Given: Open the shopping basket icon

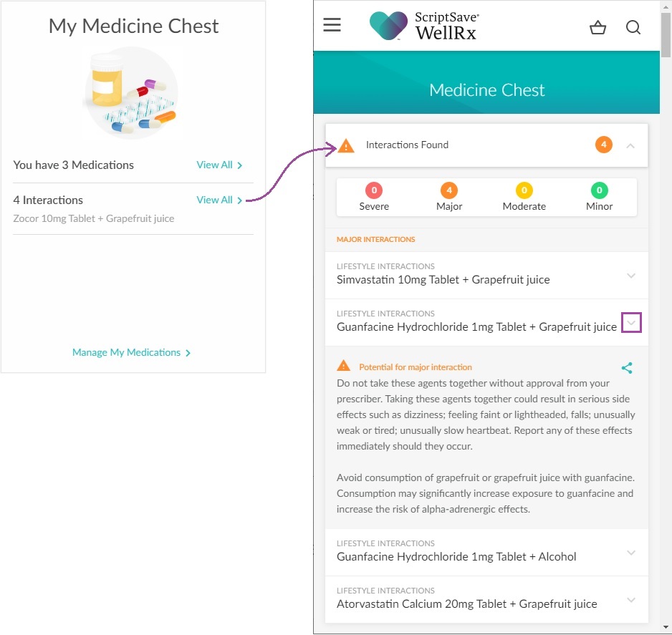Looking at the screenshot, I should tap(597, 27).
